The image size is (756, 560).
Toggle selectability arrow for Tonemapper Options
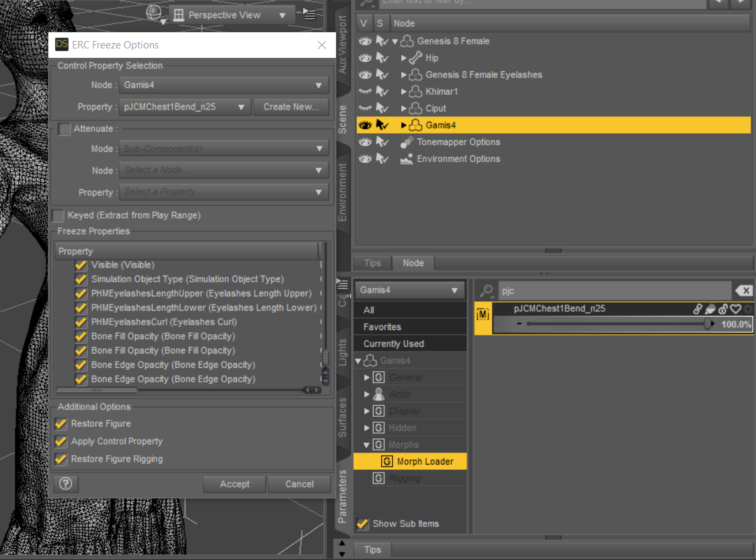click(382, 142)
